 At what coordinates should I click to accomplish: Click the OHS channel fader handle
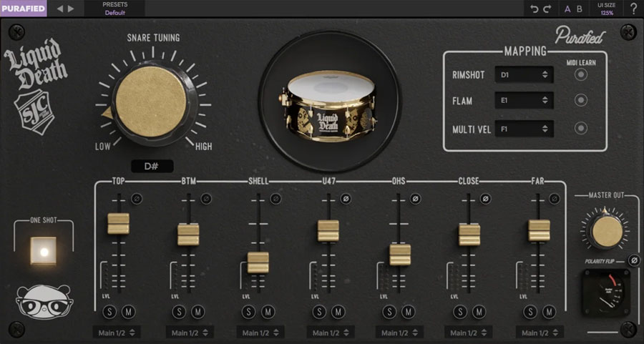click(x=400, y=255)
